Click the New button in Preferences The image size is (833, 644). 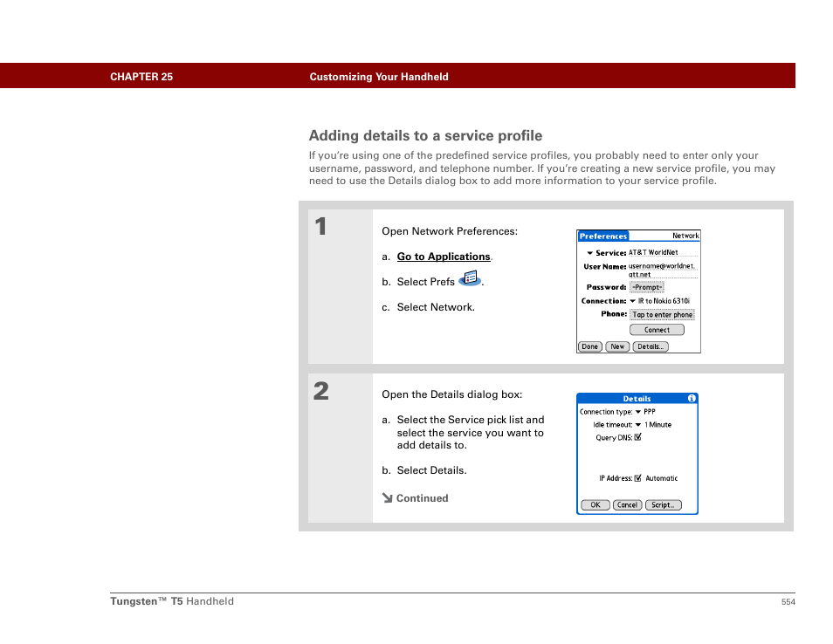click(x=617, y=346)
